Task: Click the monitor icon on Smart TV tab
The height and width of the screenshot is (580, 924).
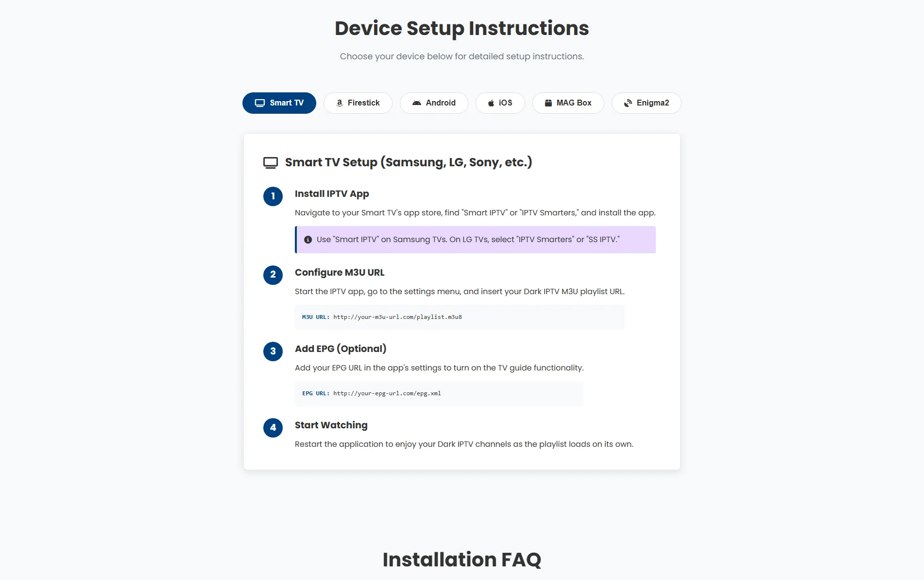Action: click(x=259, y=103)
